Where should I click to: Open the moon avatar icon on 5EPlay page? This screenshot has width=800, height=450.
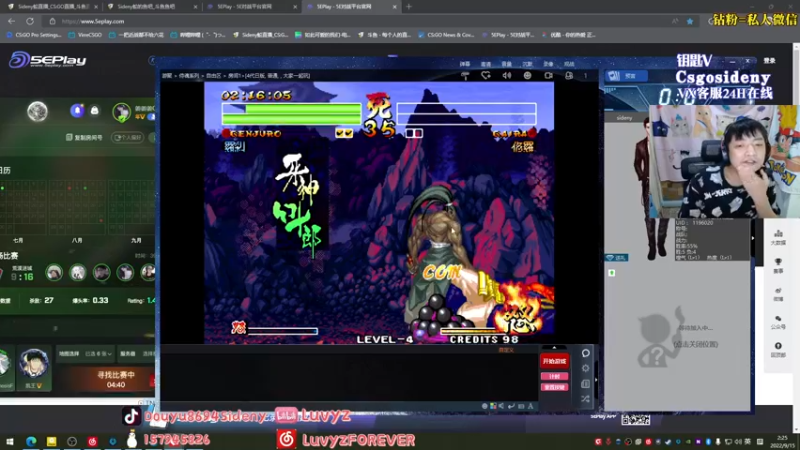(37, 111)
